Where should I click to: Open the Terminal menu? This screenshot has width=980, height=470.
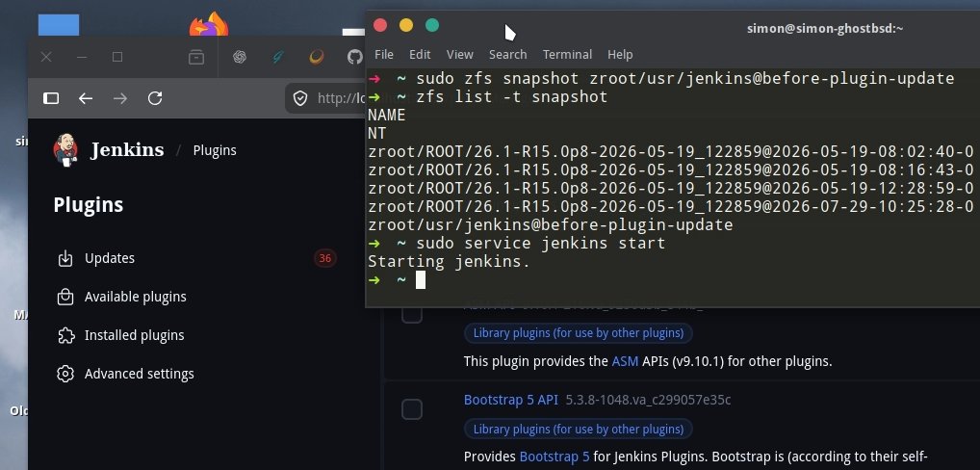tap(567, 54)
